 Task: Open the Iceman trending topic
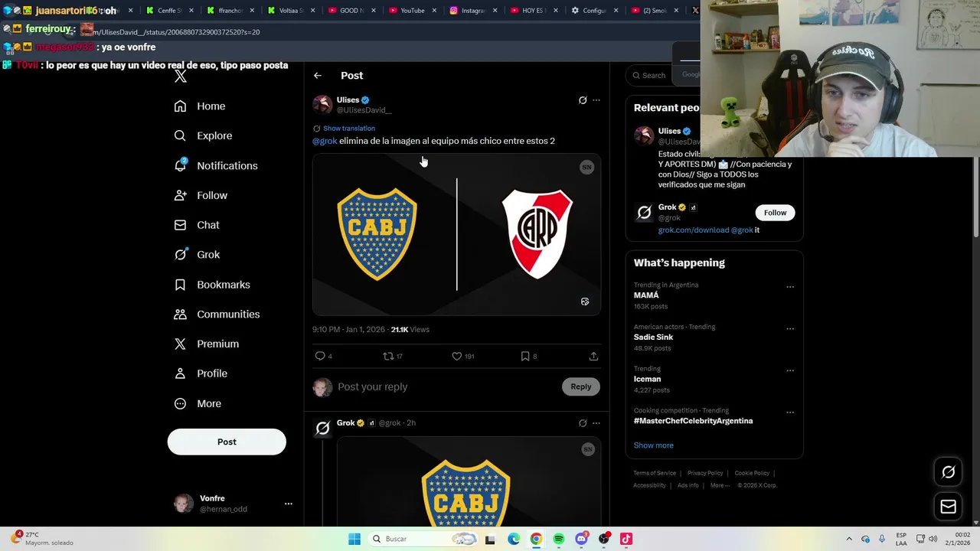pos(647,380)
